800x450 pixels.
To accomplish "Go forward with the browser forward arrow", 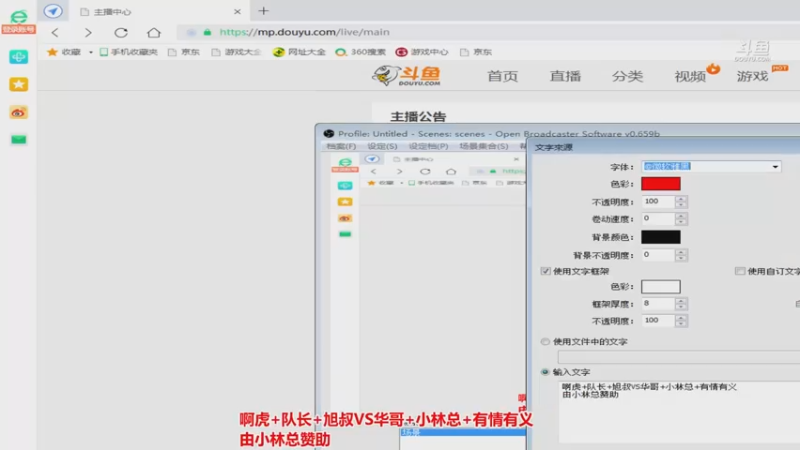I will (x=88, y=33).
